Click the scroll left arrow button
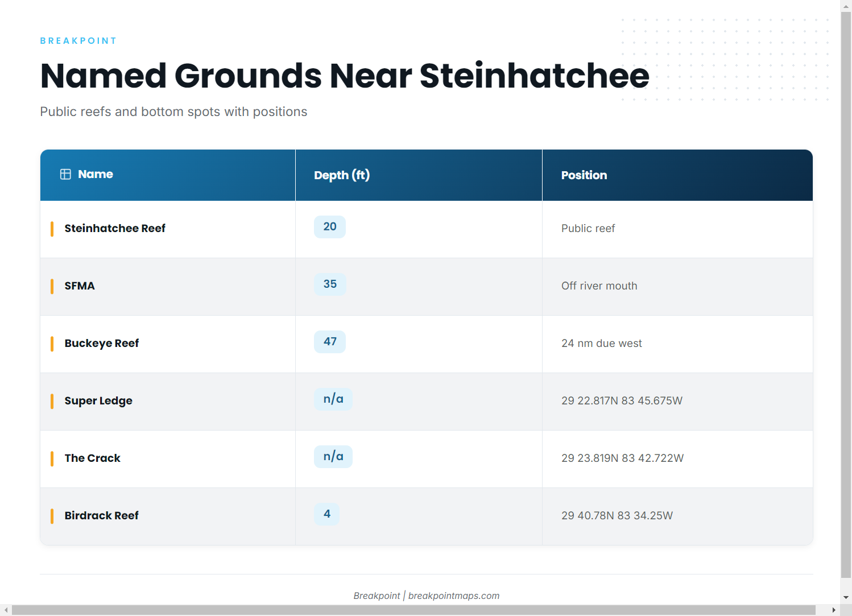The width and height of the screenshot is (852, 616). [x=6, y=610]
